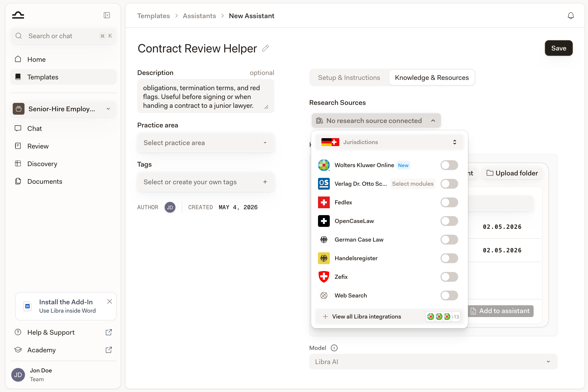Screen dimensions: 588x392
Task: Open Select or create your own tags field
Action: click(x=206, y=182)
